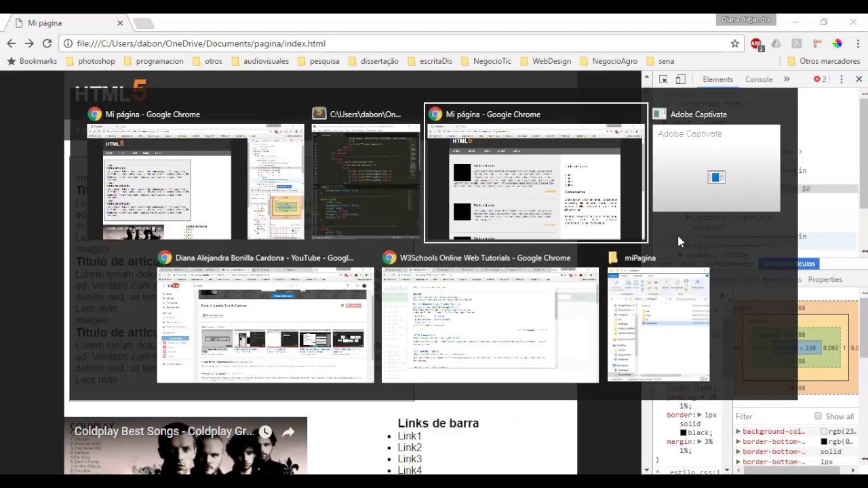
Task: Open a new browser tab
Action: [143, 24]
